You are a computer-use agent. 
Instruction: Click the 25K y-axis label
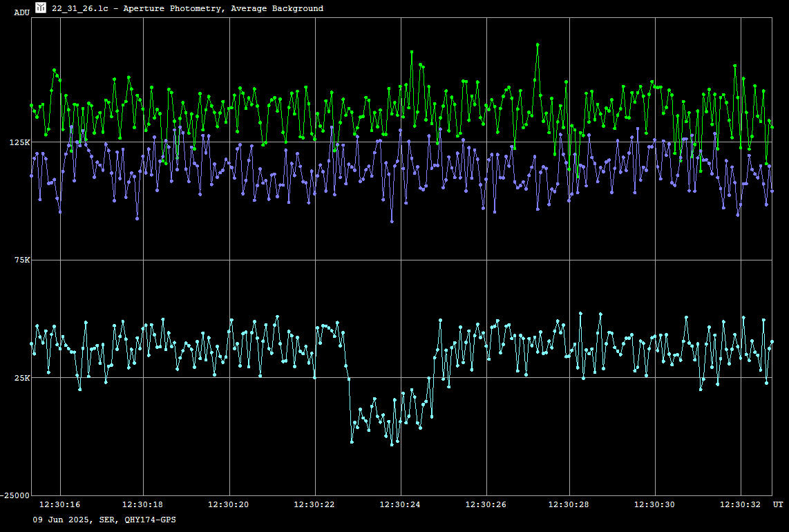point(21,378)
